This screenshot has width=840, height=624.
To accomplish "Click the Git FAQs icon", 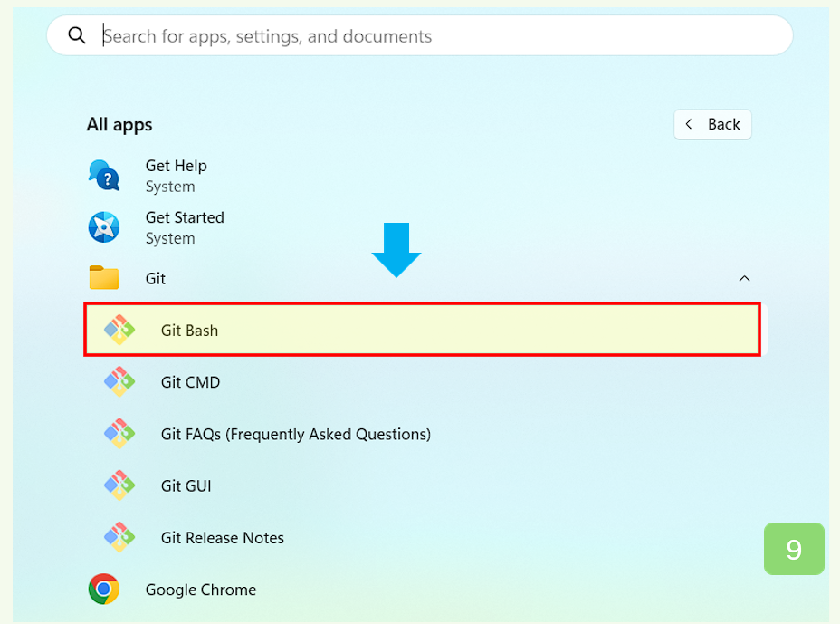I will 119,433.
